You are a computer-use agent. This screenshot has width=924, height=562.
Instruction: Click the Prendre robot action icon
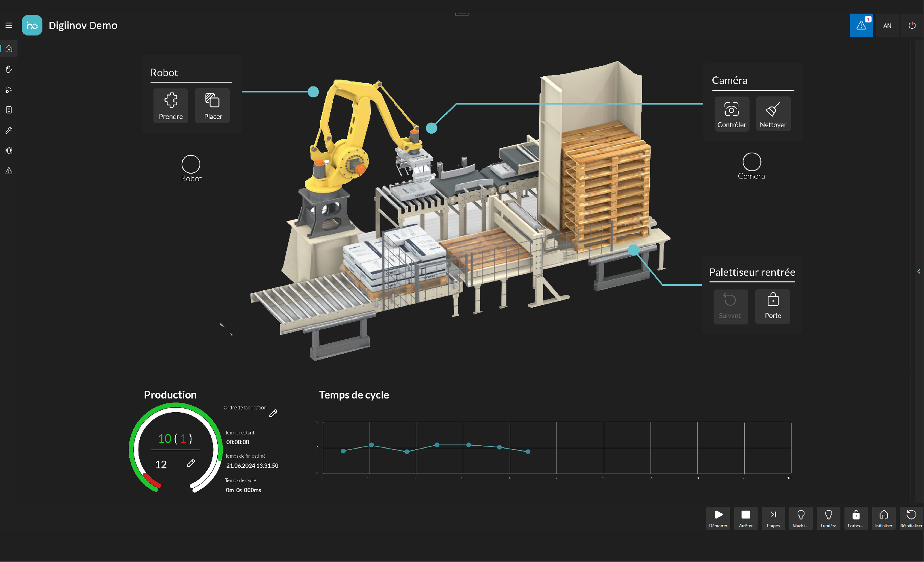pyautogui.click(x=171, y=105)
